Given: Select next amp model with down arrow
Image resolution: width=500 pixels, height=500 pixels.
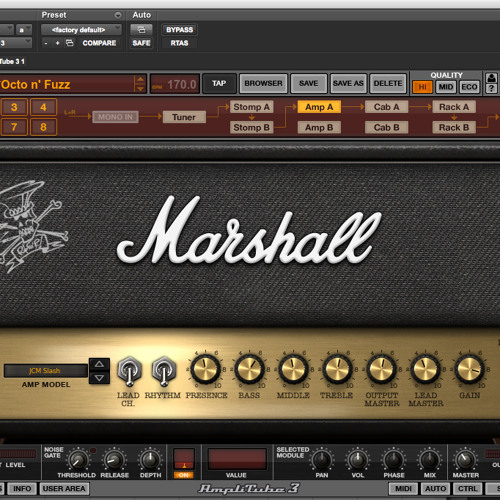Looking at the screenshot, I should pyautogui.click(x=99, y=378).
